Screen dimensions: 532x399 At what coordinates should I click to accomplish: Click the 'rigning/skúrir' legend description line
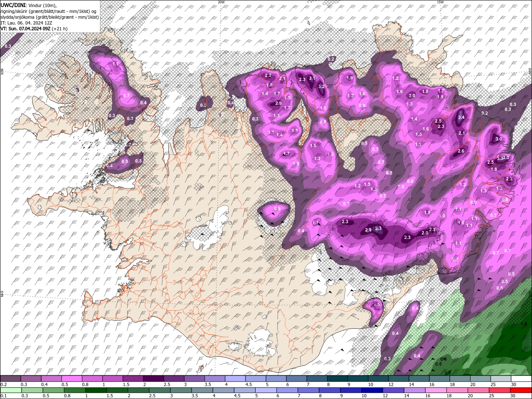[x=49, y=11]
